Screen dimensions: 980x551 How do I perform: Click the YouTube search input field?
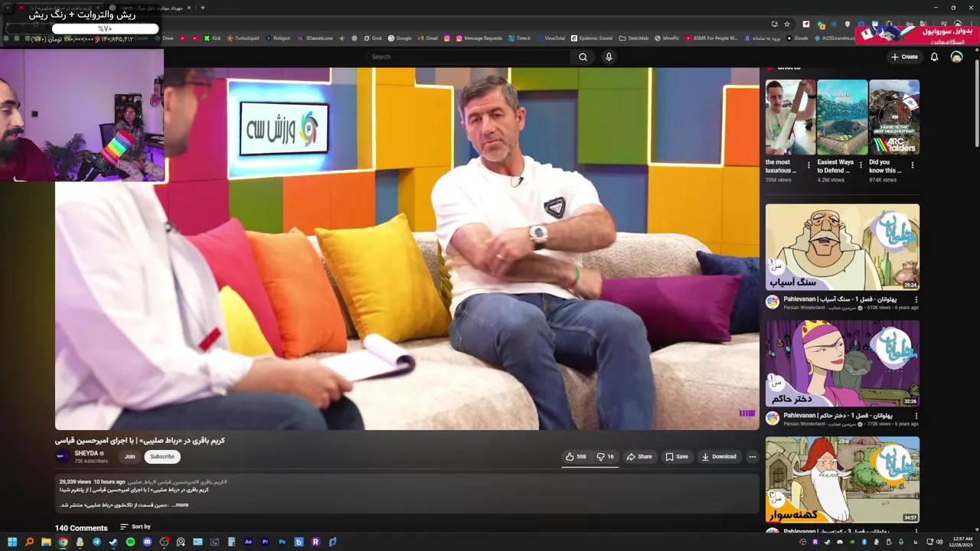coord(468,57)
